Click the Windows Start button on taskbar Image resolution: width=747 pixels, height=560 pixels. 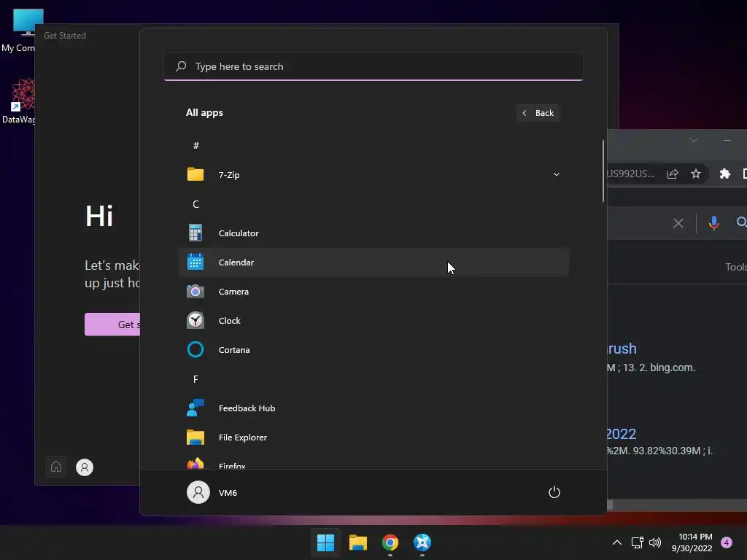tap(325, 542)
